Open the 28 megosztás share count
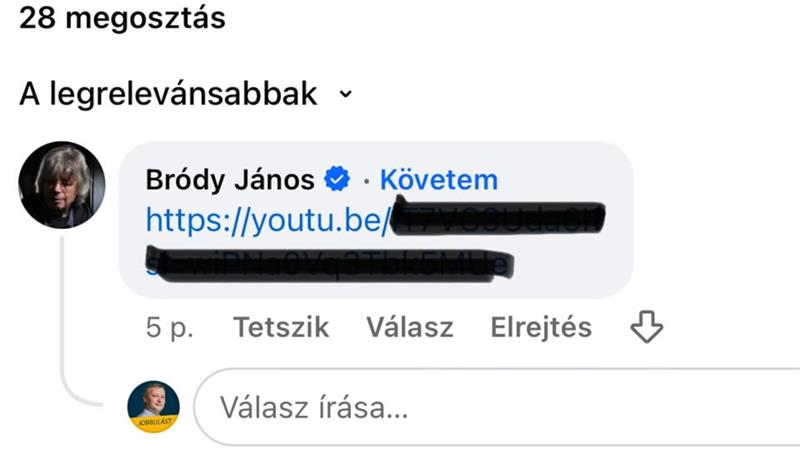This screenshot has height=450, width=800. (122, 18)
